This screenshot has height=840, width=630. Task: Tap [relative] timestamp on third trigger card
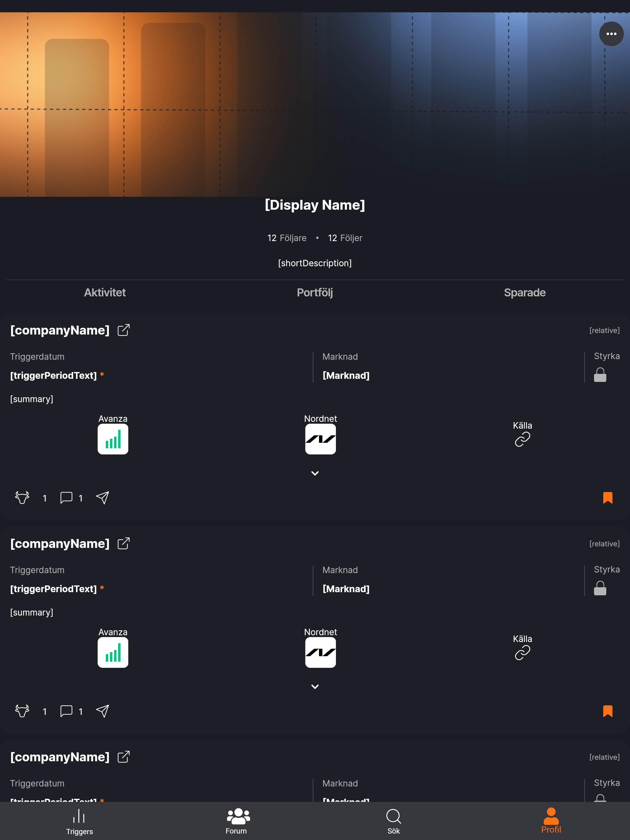604,757
